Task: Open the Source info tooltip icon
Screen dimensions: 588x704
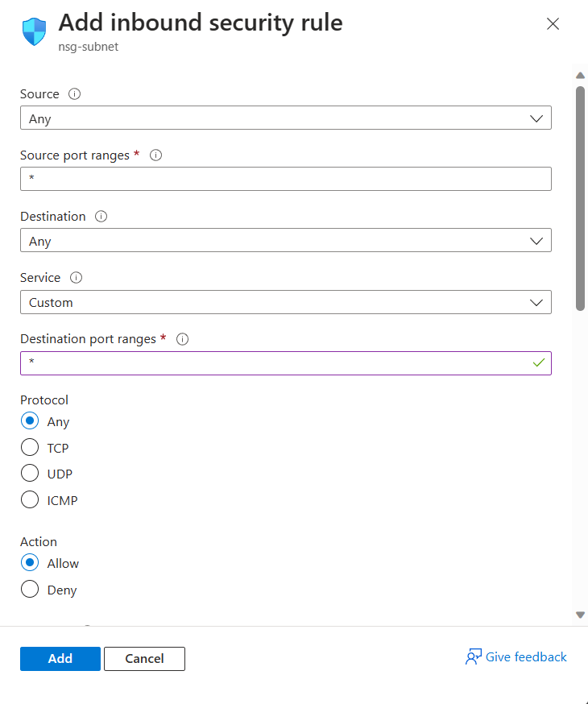Action: coord(74,93)
